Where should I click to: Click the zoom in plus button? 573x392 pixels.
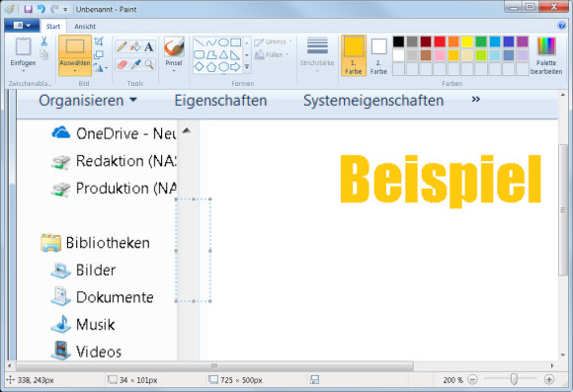pos(549,380)
